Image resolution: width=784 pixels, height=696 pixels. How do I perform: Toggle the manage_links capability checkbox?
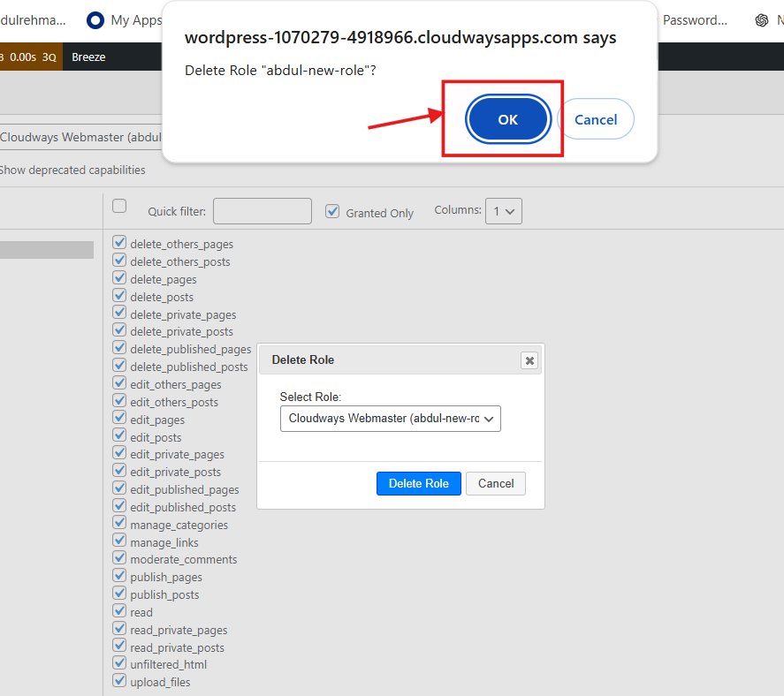pos(119,541)
